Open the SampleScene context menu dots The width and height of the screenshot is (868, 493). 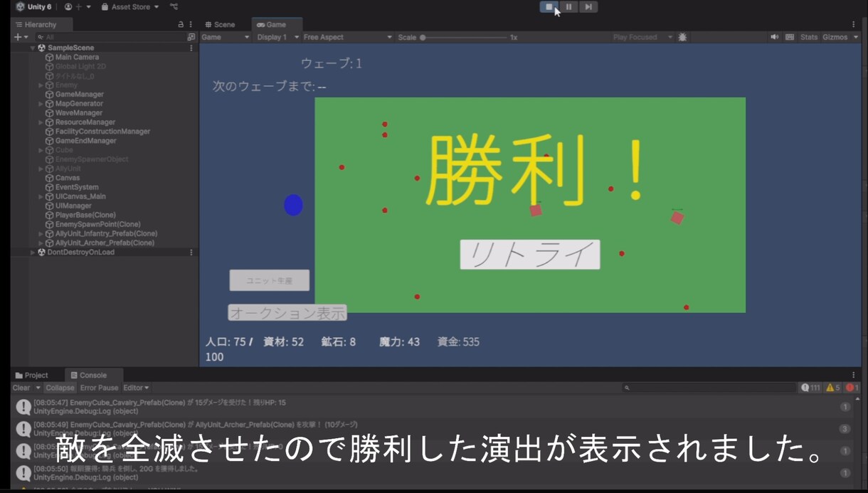click(191, 48)
